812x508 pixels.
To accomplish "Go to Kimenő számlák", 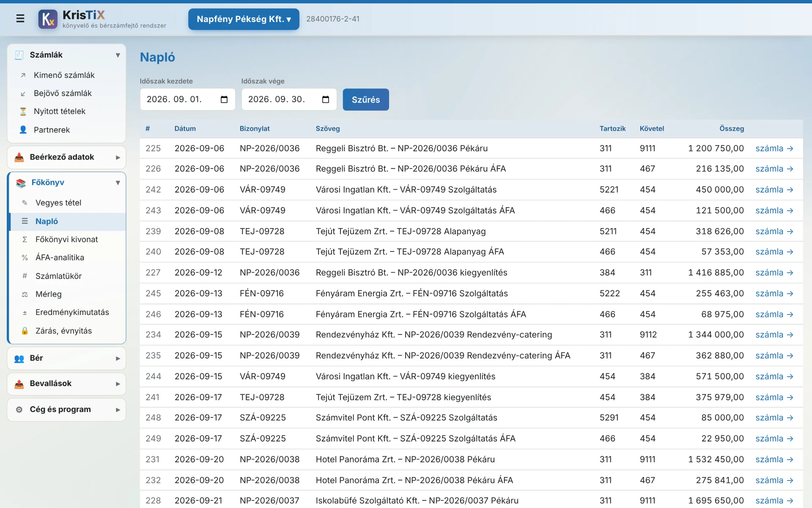I will [x=67, y=75].
